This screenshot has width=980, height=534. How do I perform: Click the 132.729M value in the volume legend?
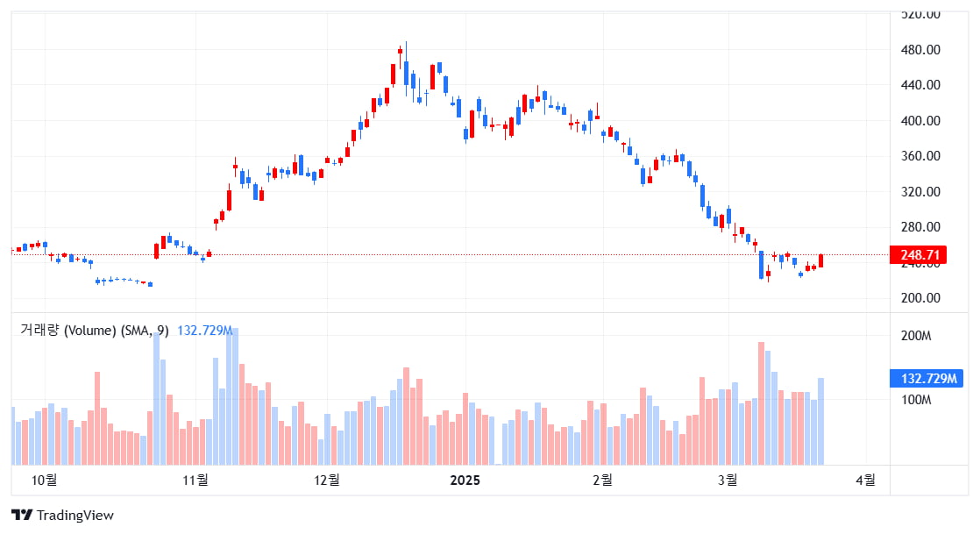[205, 331]
